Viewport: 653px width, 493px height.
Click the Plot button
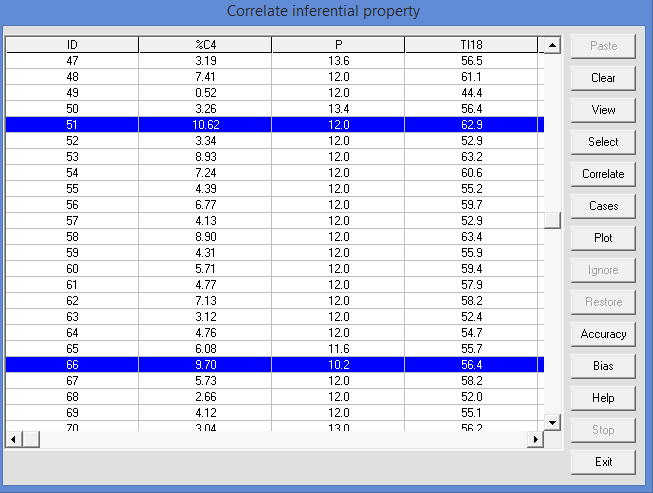[x=603, y=238]
